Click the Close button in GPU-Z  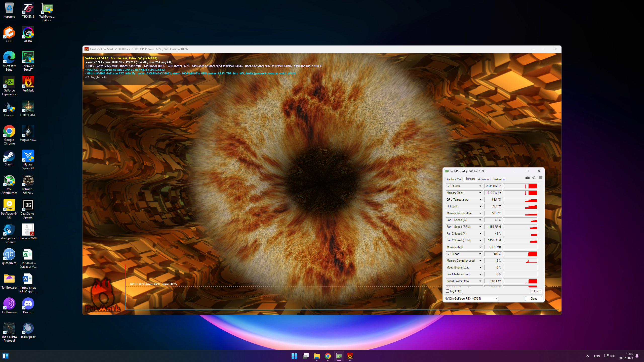[534, 298]
